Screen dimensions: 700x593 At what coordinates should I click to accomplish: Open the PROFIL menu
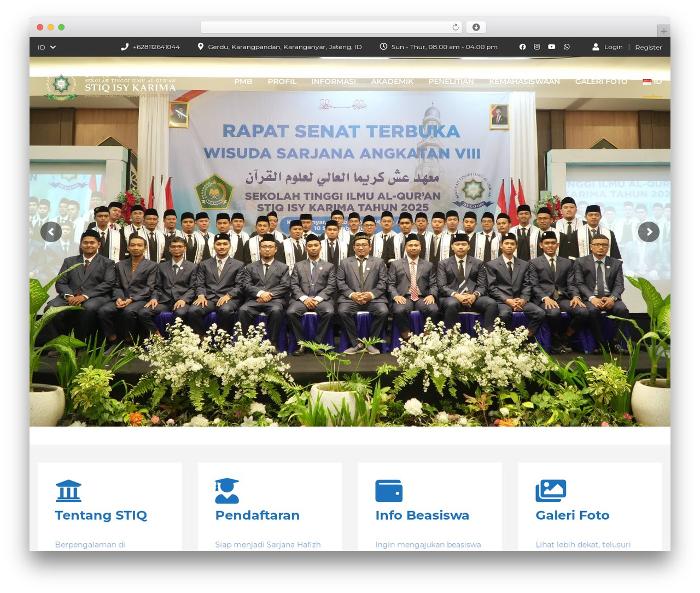tap(282, 82)
